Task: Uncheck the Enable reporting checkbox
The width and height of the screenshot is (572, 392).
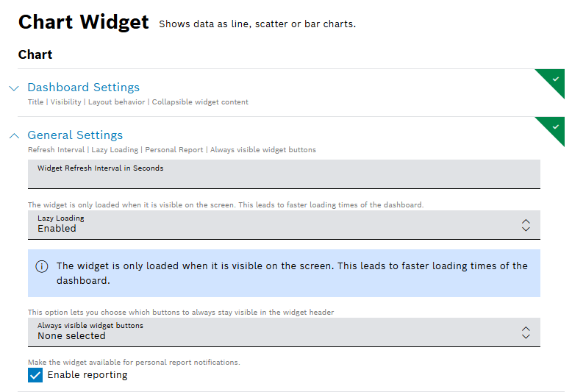Action: (x=35, y=375)
